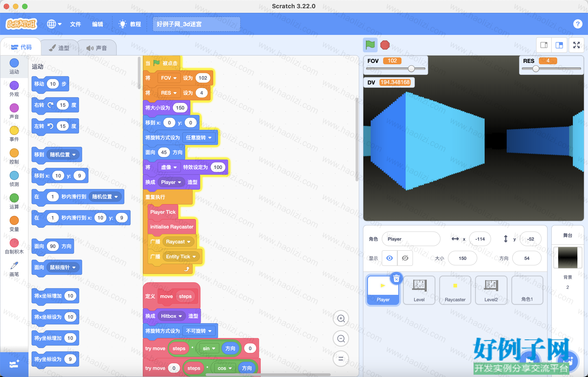The image size is (588, 377).
Task: Click the 定义 move steps block
Action: tap(171, 296)
